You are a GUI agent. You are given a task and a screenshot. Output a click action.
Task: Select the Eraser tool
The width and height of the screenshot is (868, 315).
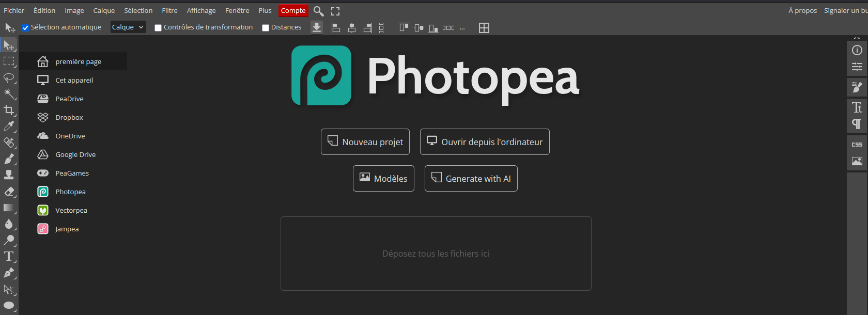(x=9, y=192)
